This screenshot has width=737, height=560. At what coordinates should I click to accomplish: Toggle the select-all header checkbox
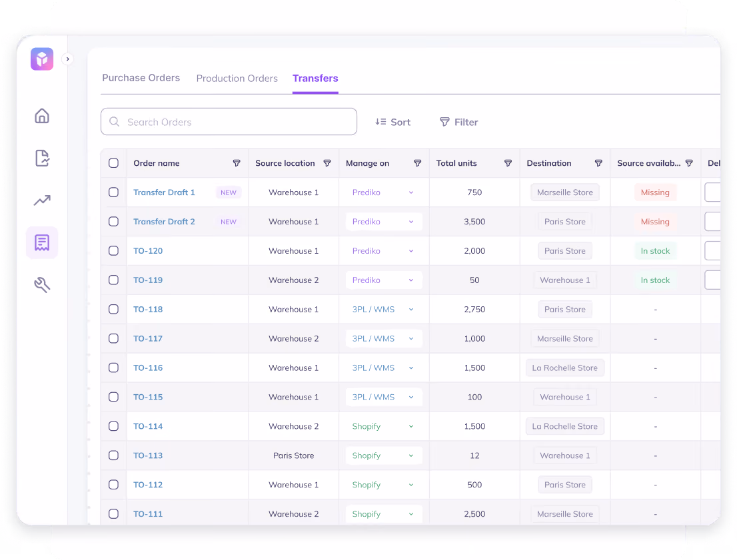(113, 163)
